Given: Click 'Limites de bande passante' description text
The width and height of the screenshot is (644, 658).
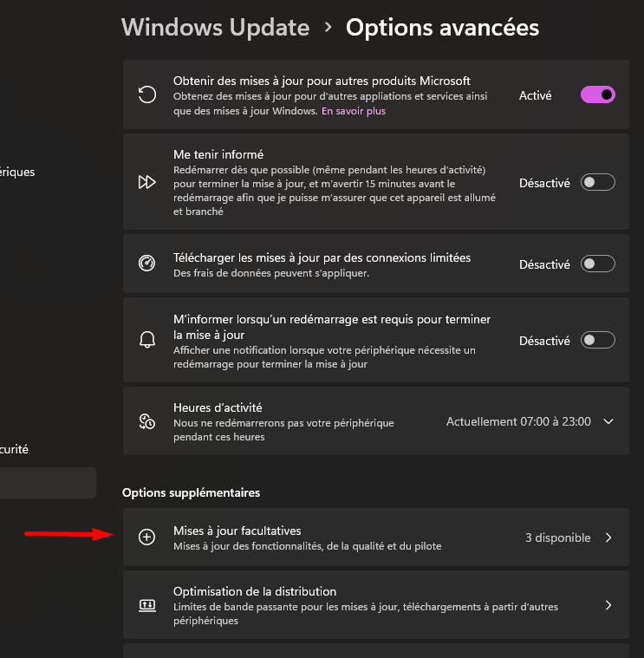Looking at the screenshot, I should pyautogui.click(x=366, y=614).
